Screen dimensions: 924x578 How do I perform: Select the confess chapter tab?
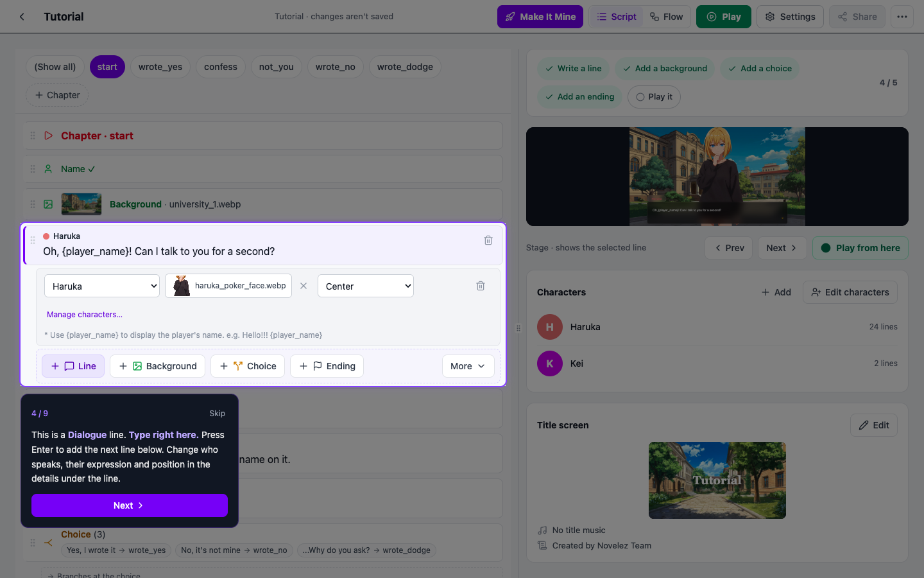click(221, 67)
